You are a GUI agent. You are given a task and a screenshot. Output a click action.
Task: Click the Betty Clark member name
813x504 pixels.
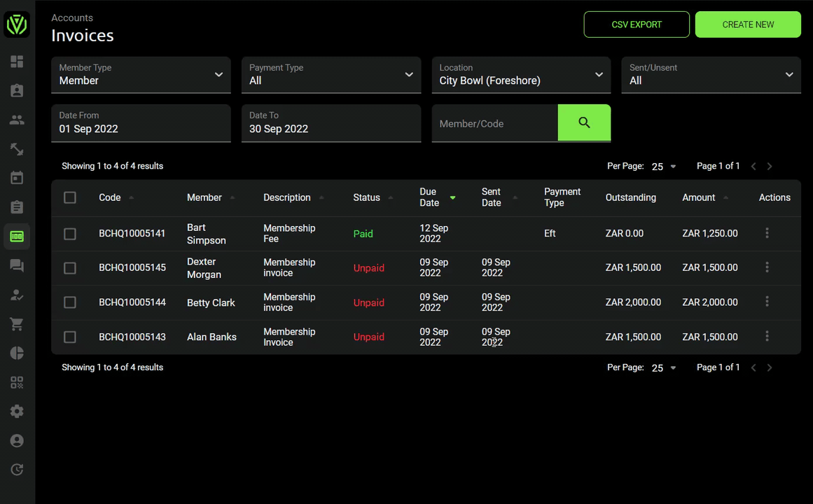point(211,303)
